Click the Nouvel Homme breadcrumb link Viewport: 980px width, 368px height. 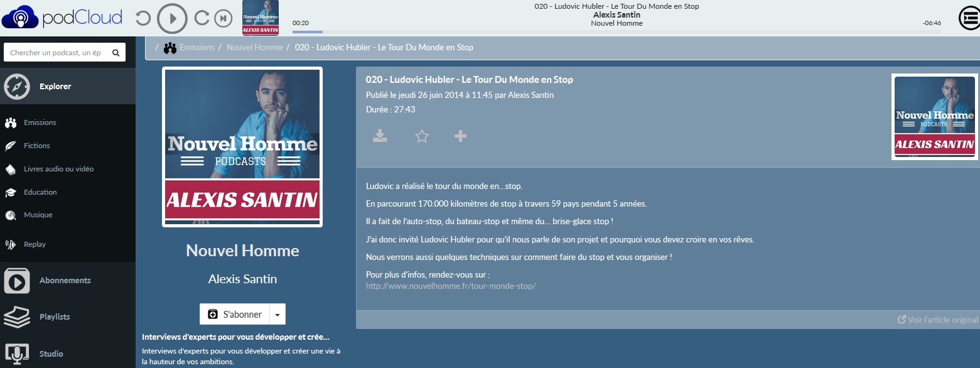pos(254,48)
